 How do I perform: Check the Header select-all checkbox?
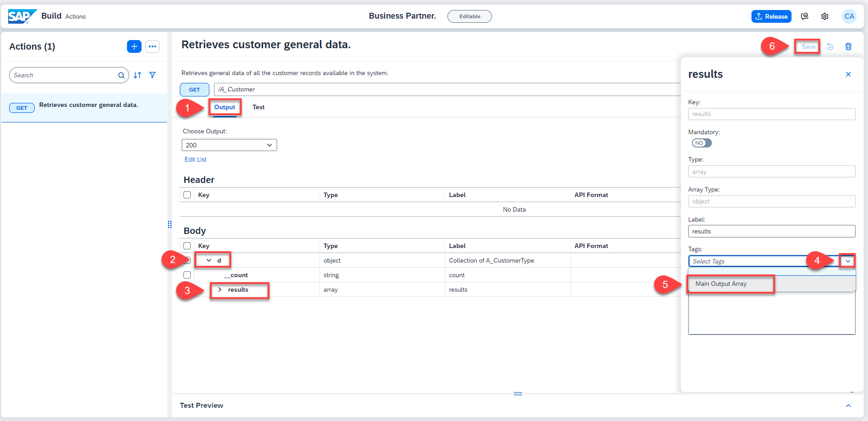click(187, 195)
